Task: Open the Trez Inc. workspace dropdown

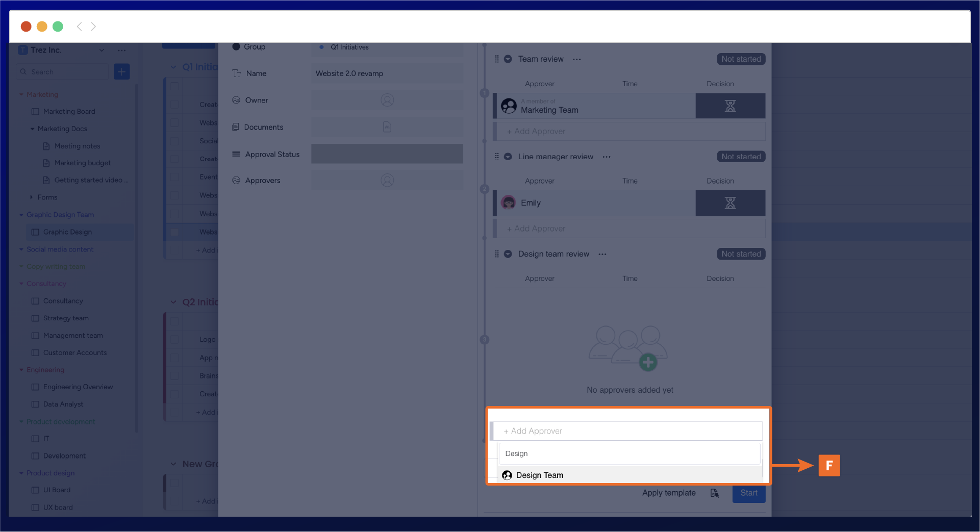Action: click(x=102, y=50)
